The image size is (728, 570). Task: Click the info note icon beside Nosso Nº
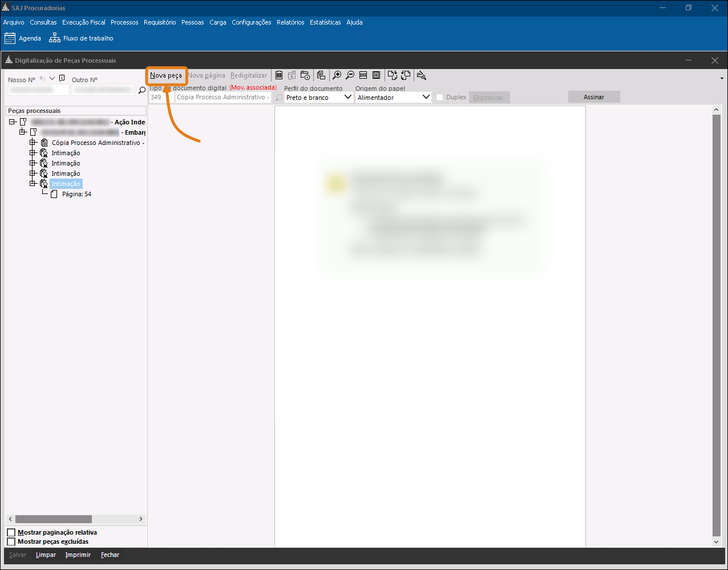click(62, 79)
